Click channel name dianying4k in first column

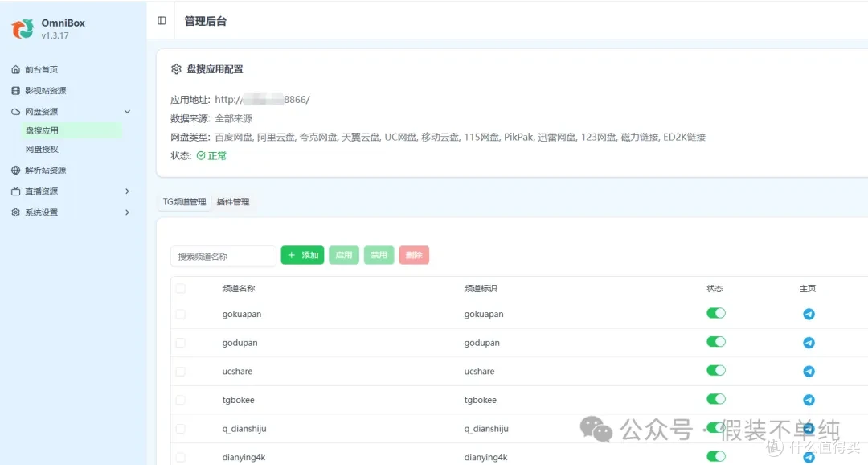(244, 457)
